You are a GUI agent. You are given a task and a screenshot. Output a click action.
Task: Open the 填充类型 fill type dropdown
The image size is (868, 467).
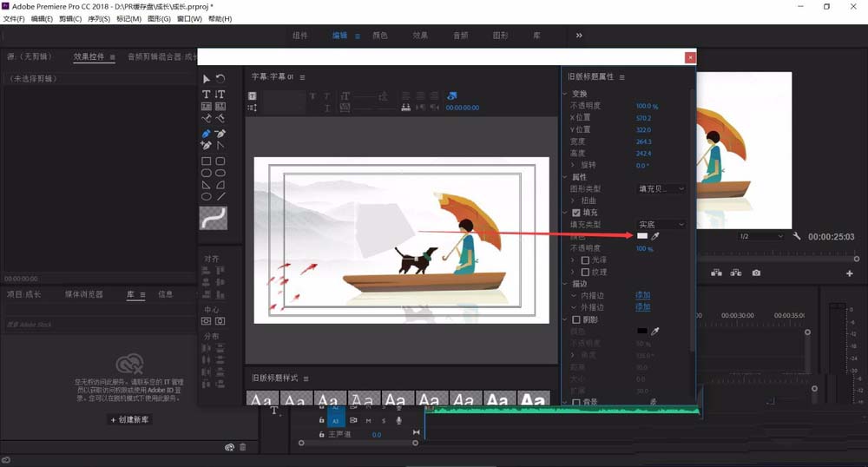click(661, 224)
